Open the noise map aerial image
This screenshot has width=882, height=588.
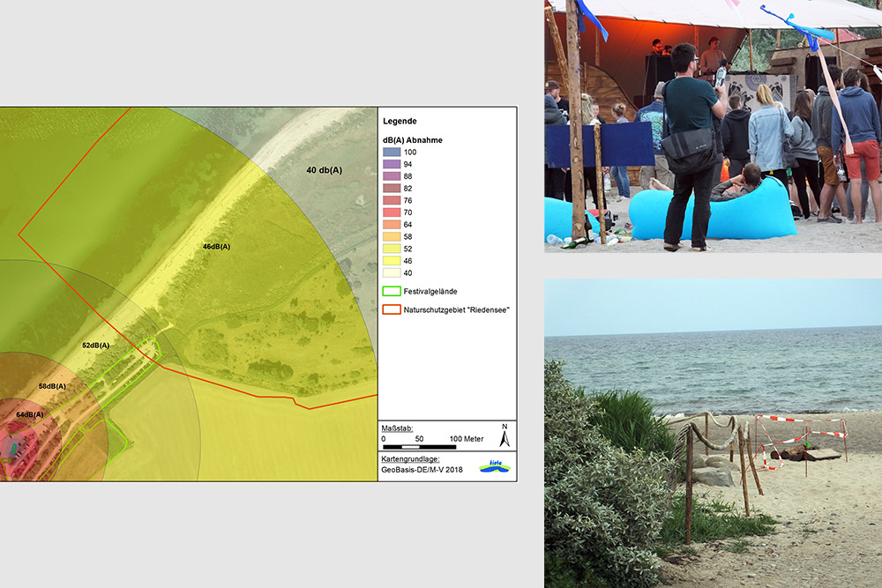pos(189,294)
